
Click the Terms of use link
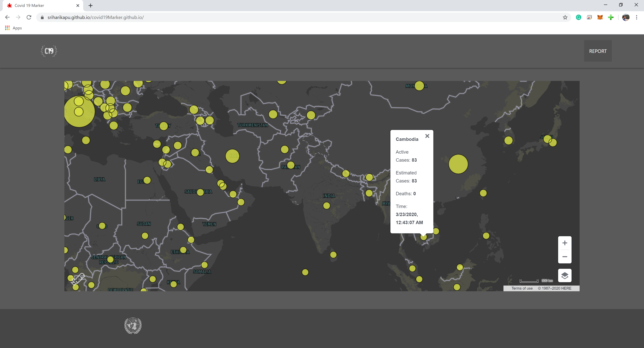[x=522, y=288]
